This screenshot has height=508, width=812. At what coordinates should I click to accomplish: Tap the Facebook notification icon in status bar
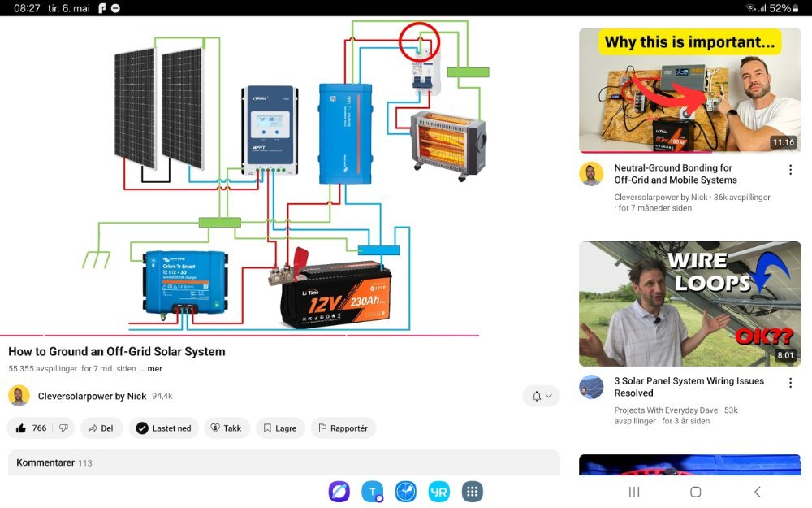102,8
